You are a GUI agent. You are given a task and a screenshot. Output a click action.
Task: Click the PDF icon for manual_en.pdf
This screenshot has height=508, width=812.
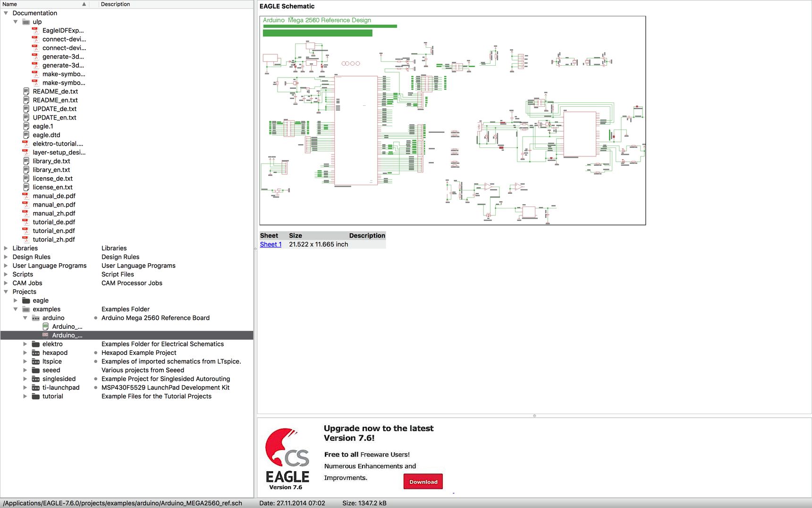point(25,205)
